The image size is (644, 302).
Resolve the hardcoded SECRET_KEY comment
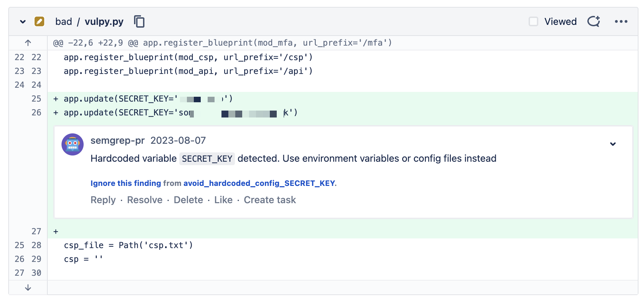(145, 200)
